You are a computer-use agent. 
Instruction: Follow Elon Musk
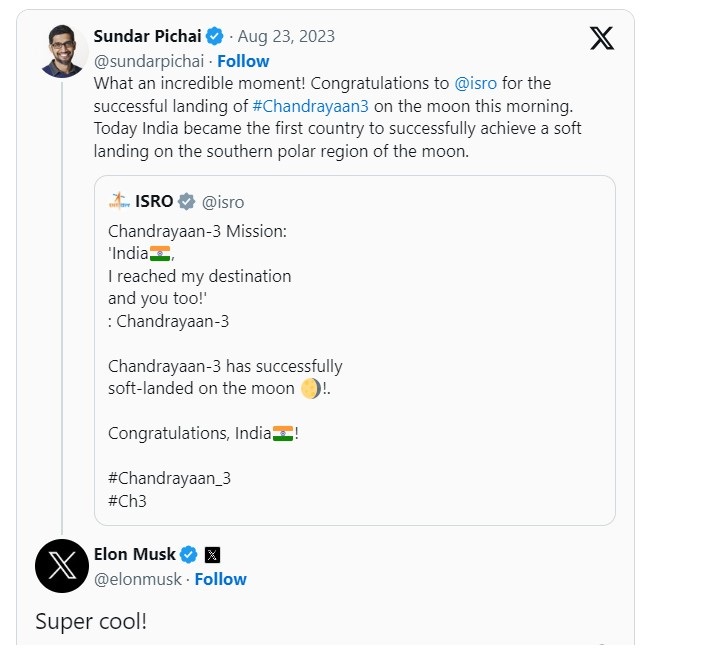[x=220, y=579]
